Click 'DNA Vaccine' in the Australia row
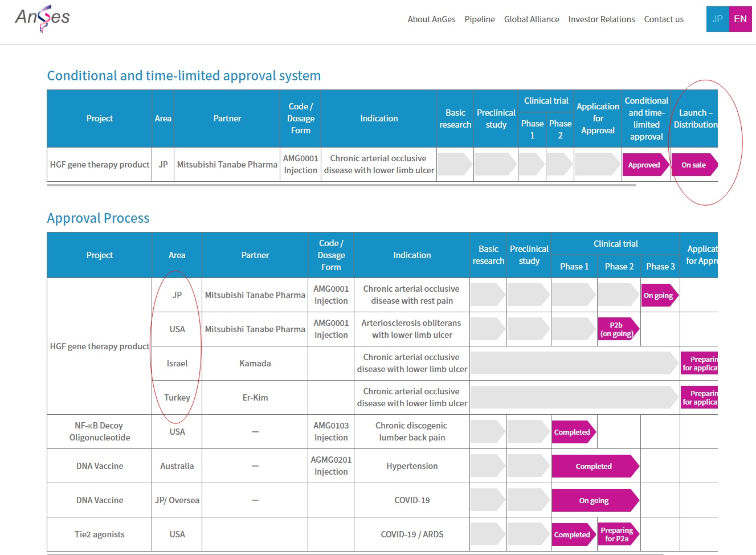Image resolution: width=756 pixels, height=555 pixels. pyautogui.click(x=100, y=466)
